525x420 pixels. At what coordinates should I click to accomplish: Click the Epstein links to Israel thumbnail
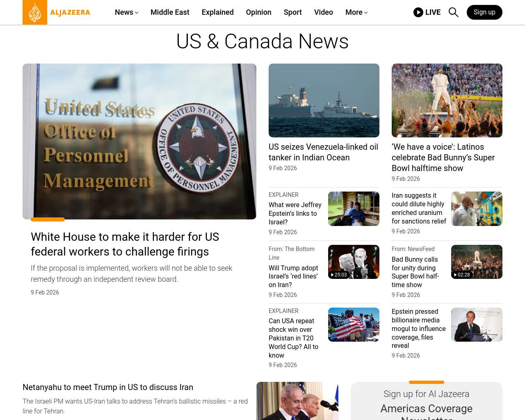click(x=353, y=209)
